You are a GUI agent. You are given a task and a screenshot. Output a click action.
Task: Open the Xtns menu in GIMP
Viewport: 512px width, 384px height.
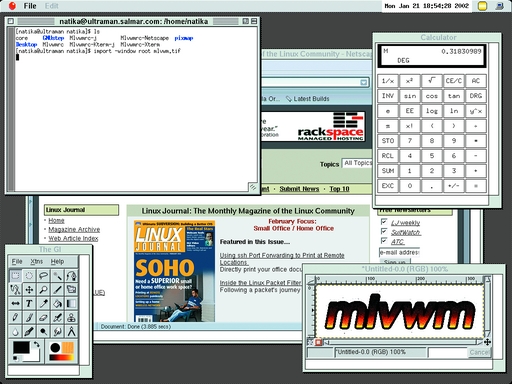click(x=37, y=261)
